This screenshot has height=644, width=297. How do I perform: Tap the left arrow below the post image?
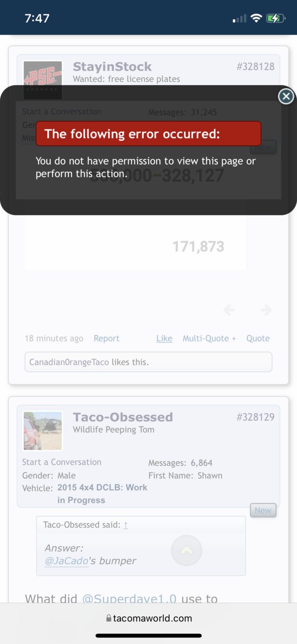tap(229, 310)
